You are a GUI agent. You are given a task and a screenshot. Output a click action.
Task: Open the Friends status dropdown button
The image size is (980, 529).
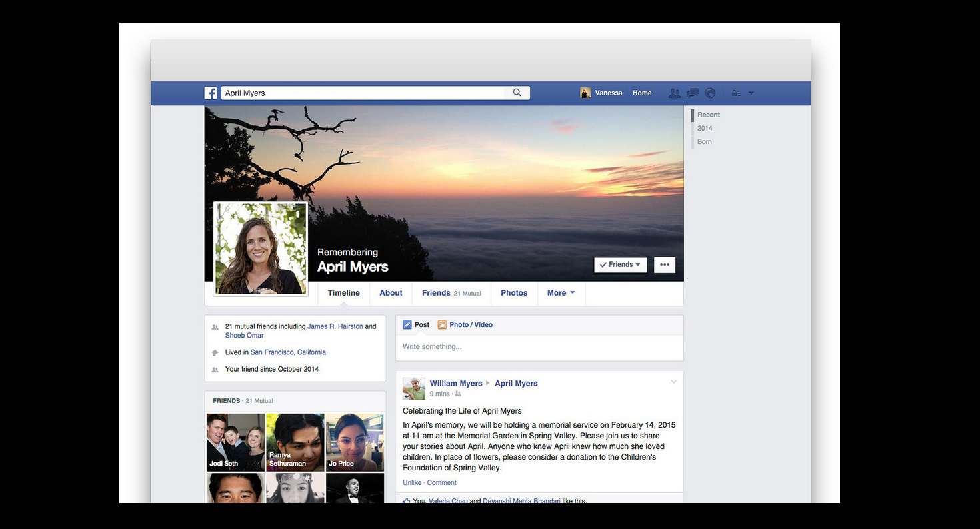621,265
